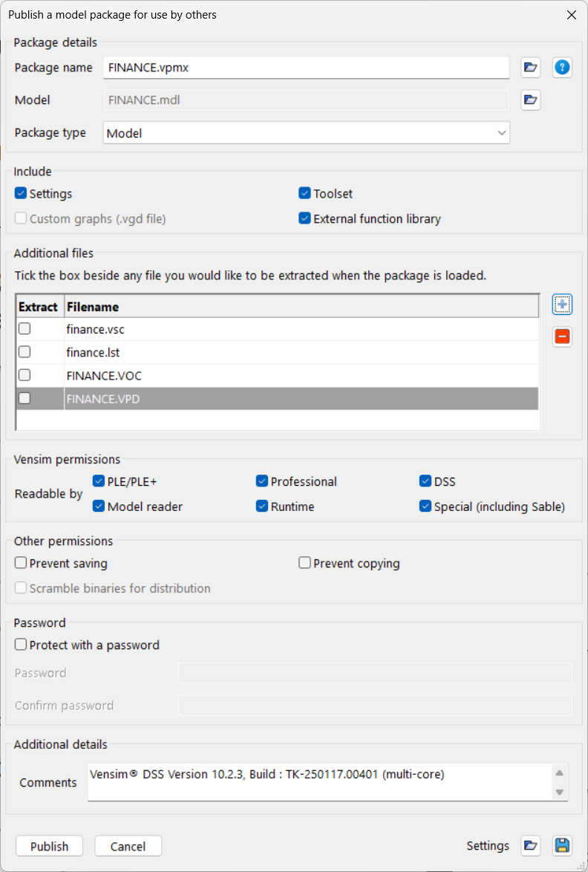Browse for the model file
588x872 pixels.
530,100
